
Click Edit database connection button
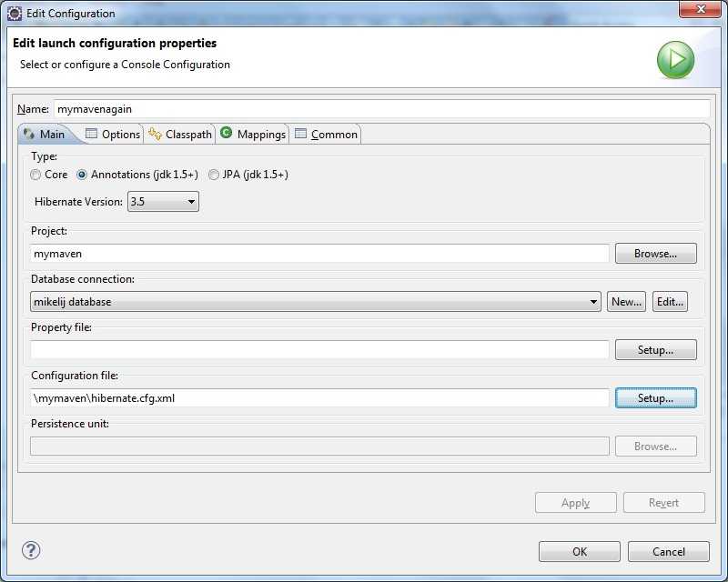(x=670, y=302)
